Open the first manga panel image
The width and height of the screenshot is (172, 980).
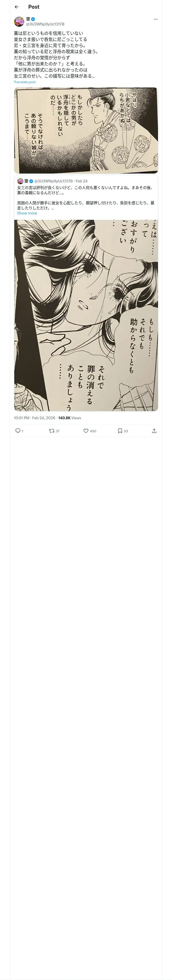pos(86,131)
